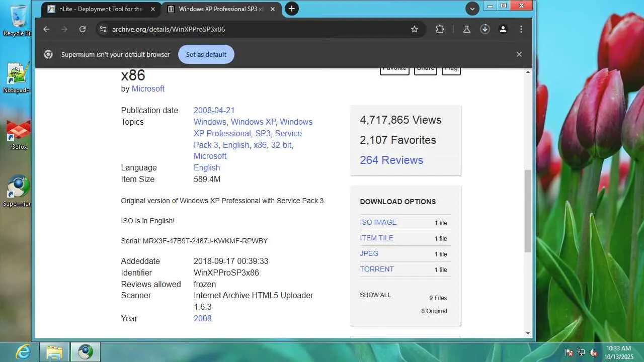The width and height of the screenshot is (644, 362).
Task: Click the page scrollbar thumb
Action: (528, 211)
